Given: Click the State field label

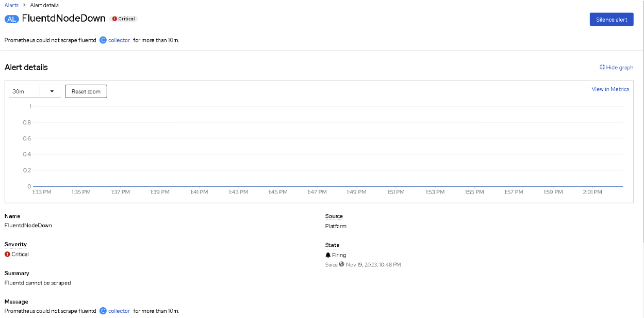Looking at the screenshot, I should [x=332, y=245].
